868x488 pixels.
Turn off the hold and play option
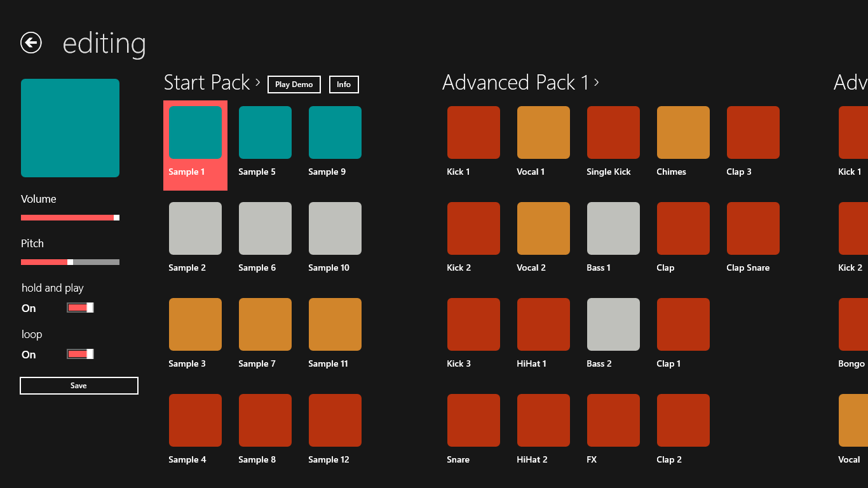pyautogui.click(x=79, y=308)
